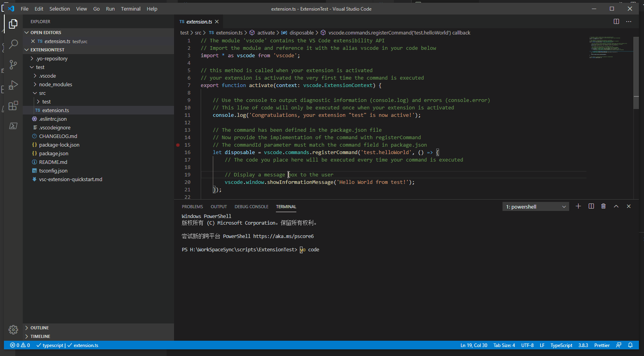The image size is (644, 356).
Task: Split the terminal panel
Action: coord(591,206)
